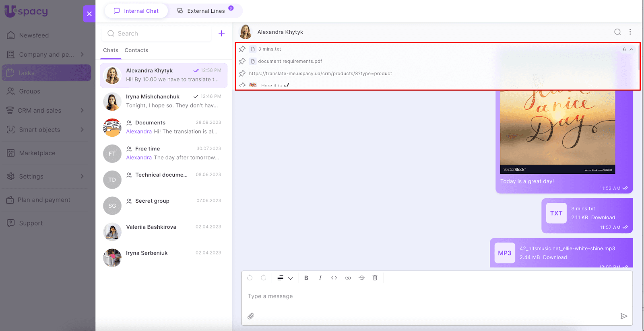Viewport: 644px width, 331px height.
Task: Unpin the 3 mins.txt pinned message
Action: (242, 49)
